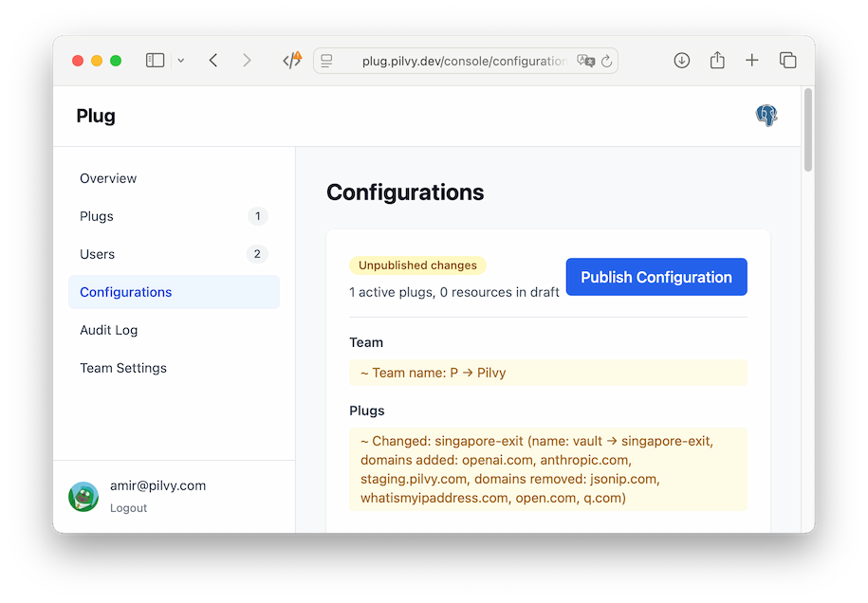The width and height of the screenshot is (868, 603).
Task: Click the extension icon with the flame badge
Action: (x=292, y=60)
